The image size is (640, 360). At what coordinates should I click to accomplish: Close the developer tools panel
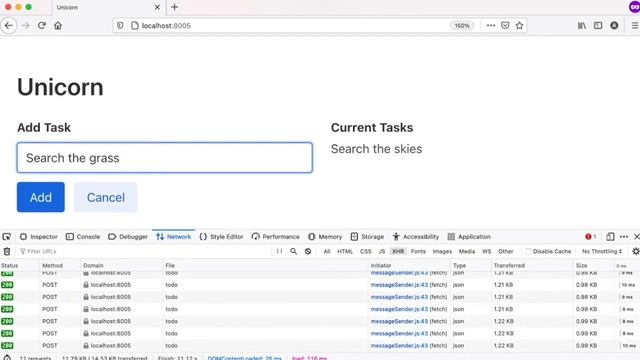(636, 237)
